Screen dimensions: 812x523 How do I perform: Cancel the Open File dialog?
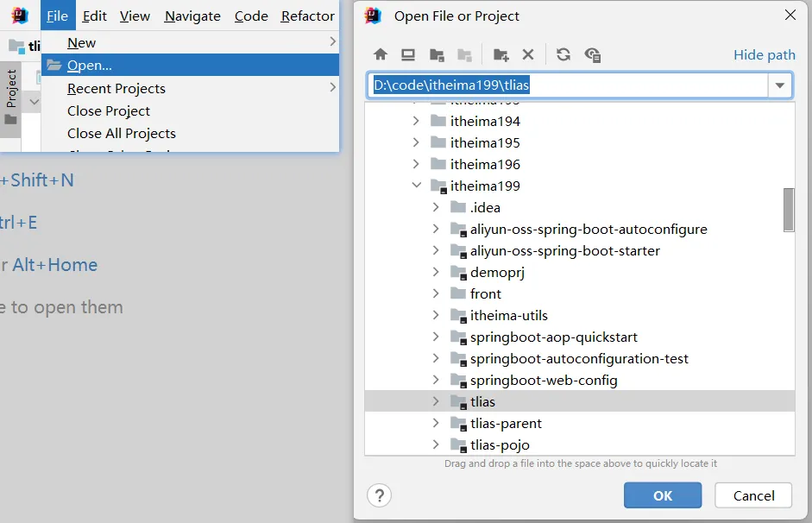point(753,495)
